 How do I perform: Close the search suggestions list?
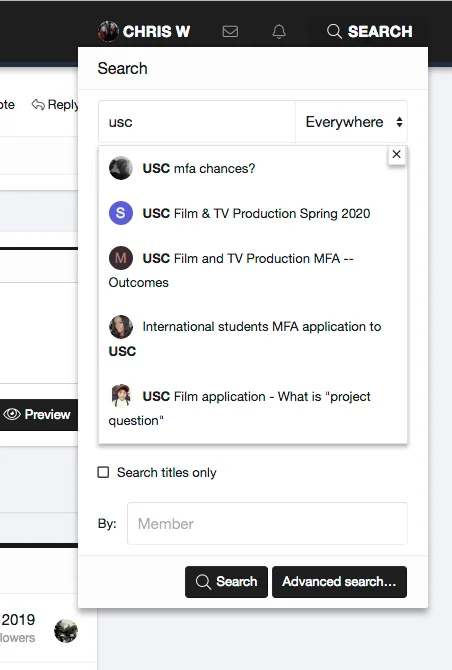pos(396,154)
